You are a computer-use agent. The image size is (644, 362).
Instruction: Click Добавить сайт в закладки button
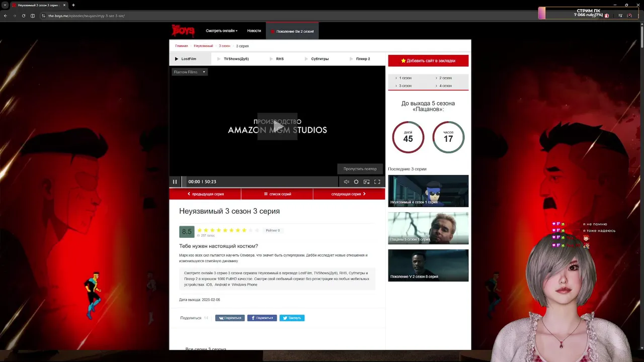(x=428, y=60)
